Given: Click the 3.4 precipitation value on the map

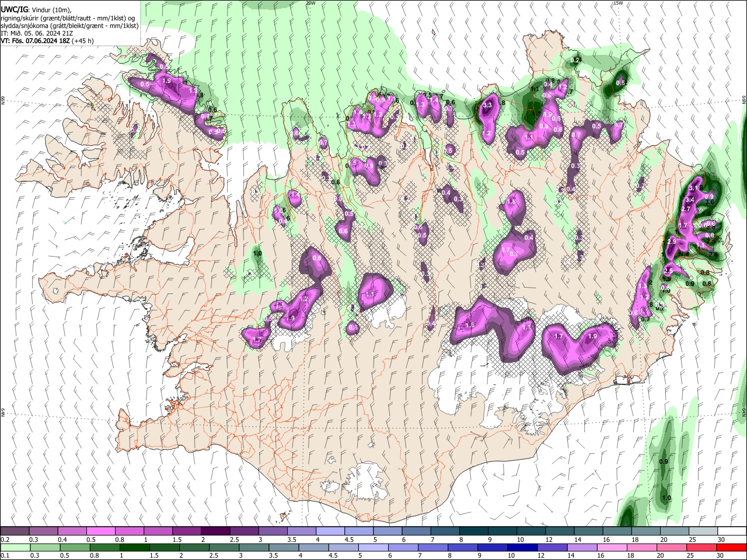Looking at the screenshot, I should point(689,200).
